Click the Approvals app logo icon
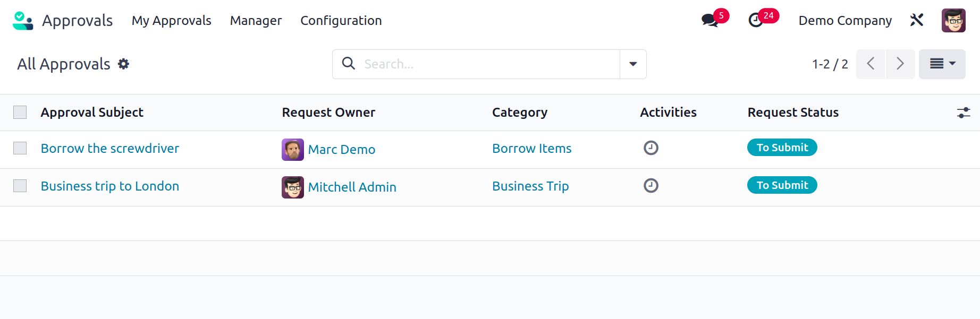This screenshot has width=980, height=319. pos(23,21)
